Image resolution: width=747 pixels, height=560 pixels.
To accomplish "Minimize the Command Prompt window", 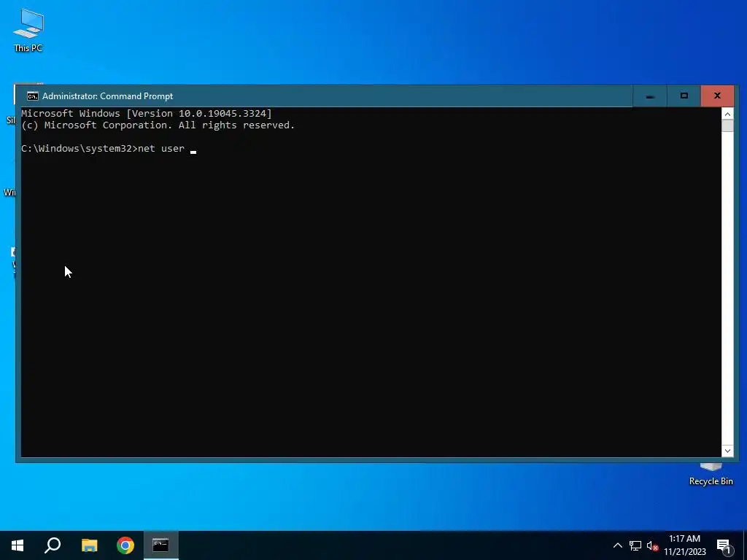I will 650,96.
